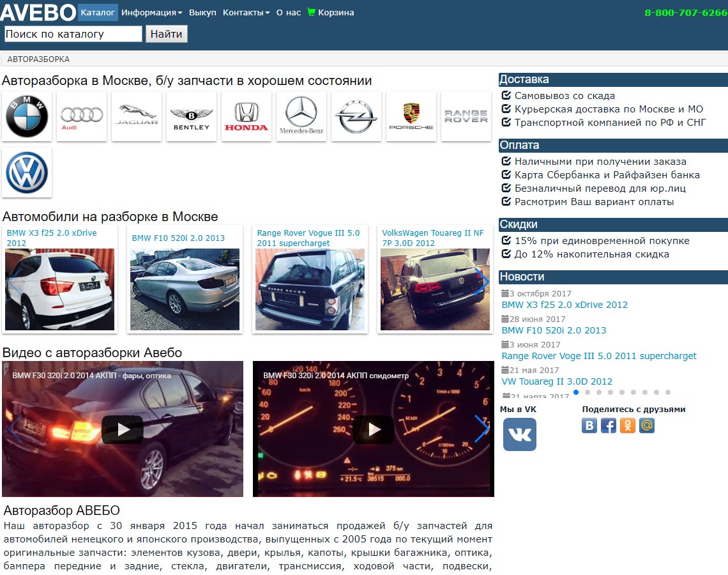The width and height of the screenshot is (728, 575).
Task: Open the large VK group icon
Action: [x=520, y=434]
